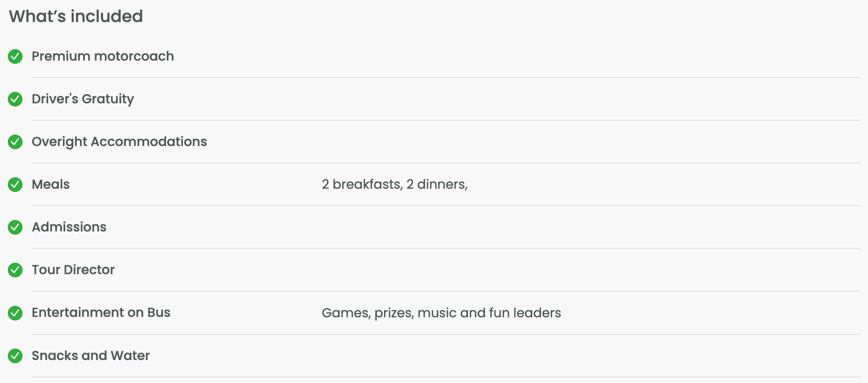This screenshot has height=383, width=868.
Task: Select the Meals item label
Action: coord(51,184)
